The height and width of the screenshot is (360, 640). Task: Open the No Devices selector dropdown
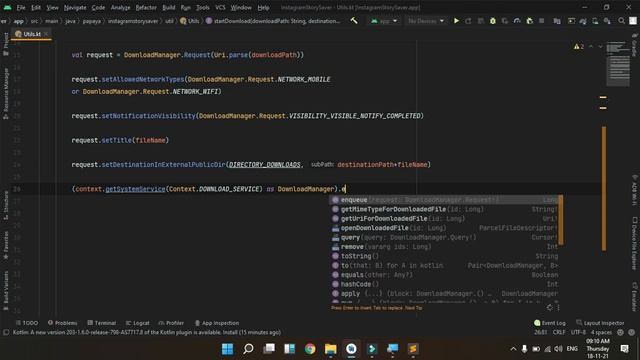426,20
